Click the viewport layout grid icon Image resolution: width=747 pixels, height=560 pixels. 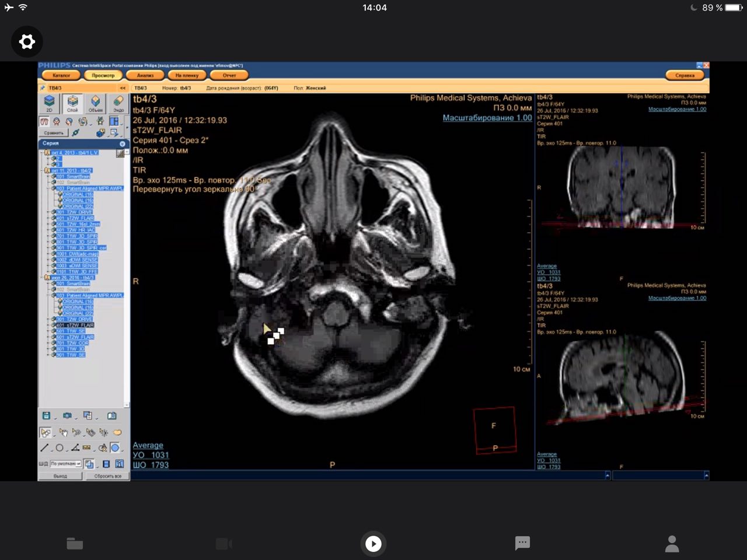coord(114,121)
